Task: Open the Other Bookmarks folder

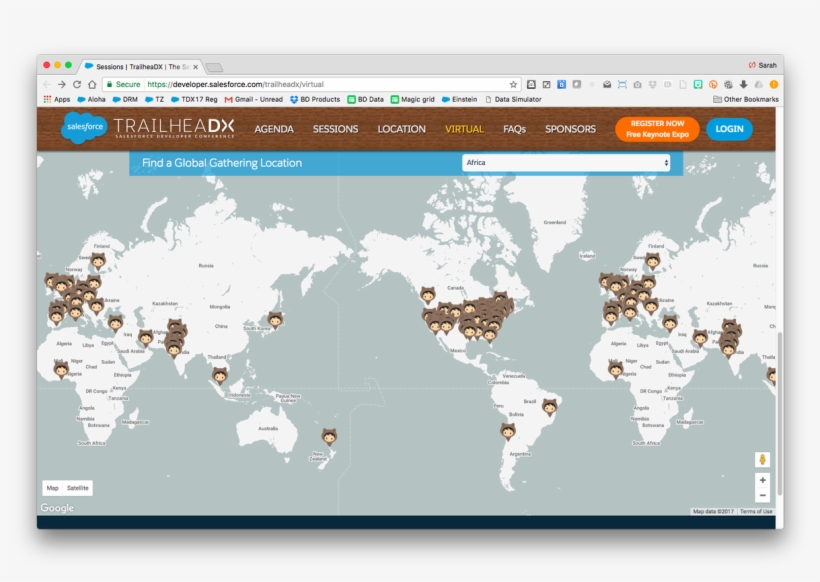Action: (x=745, y=100)
